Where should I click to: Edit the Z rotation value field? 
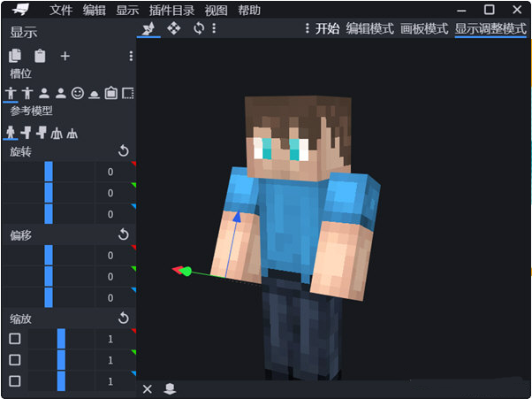116,214
